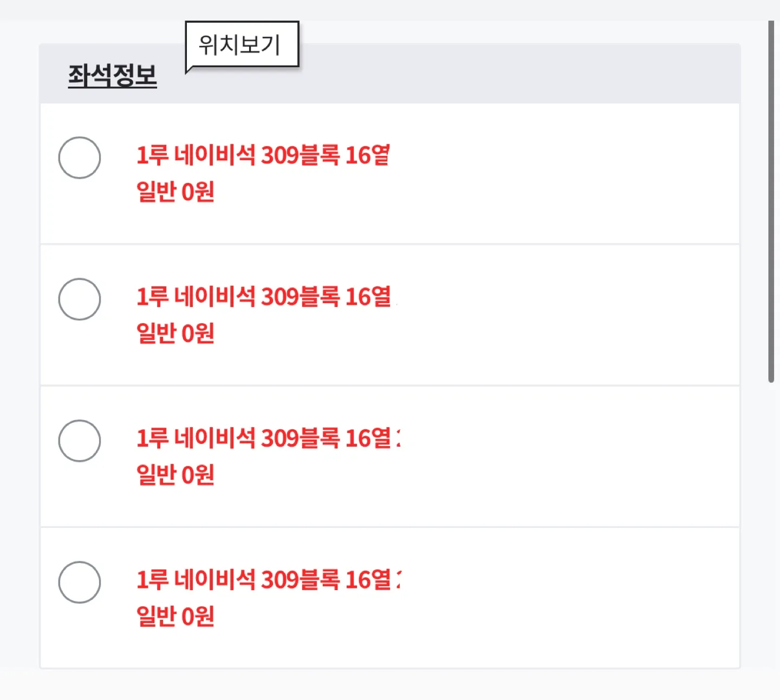Screen dimensions: 780x700
Task: Click the first row's 1루 네이비석 309블록 text
Action: pos(263,155)
